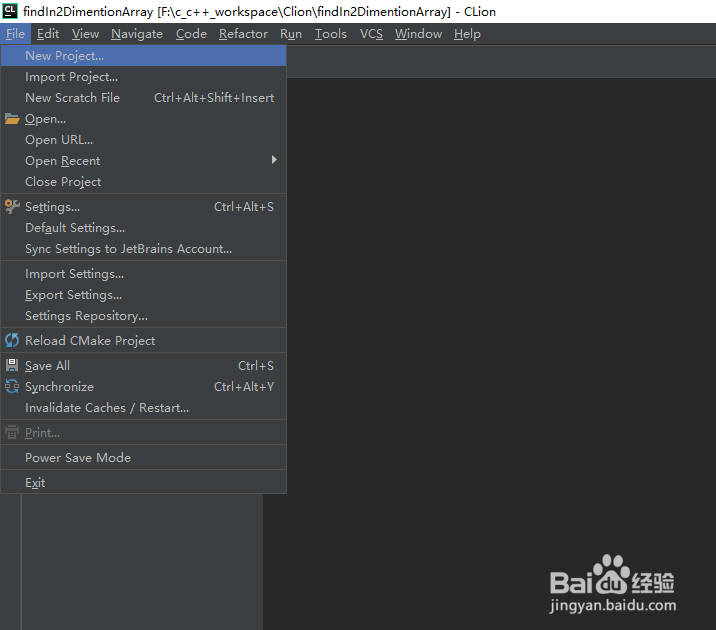Open the VCS menu
The image size is (716, 630).
(x=371, y=34)
